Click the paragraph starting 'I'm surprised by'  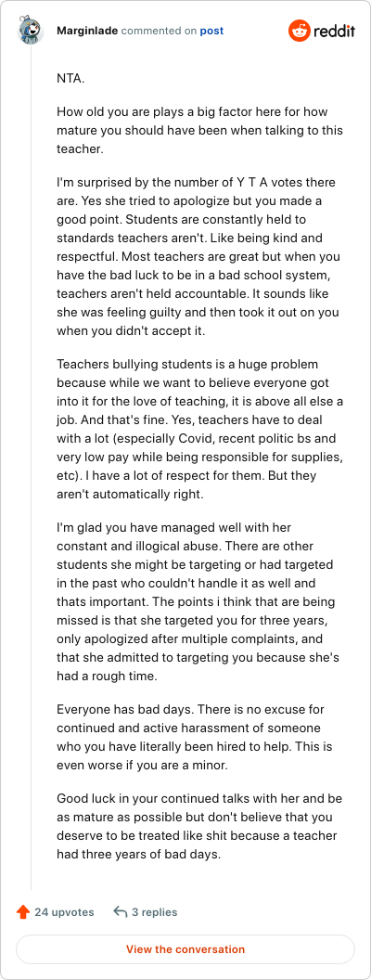point(198,256)
